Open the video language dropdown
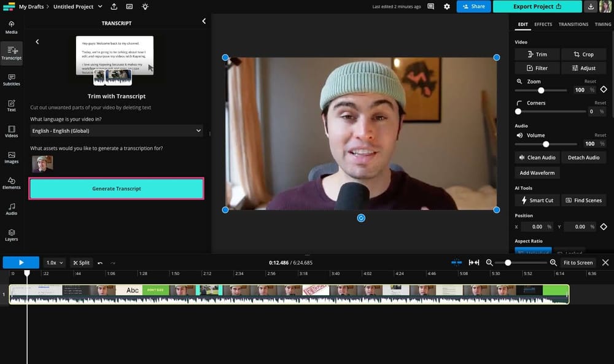Image resolution: width=614 pixels, height=364 pixels. (x=116, y=131)
